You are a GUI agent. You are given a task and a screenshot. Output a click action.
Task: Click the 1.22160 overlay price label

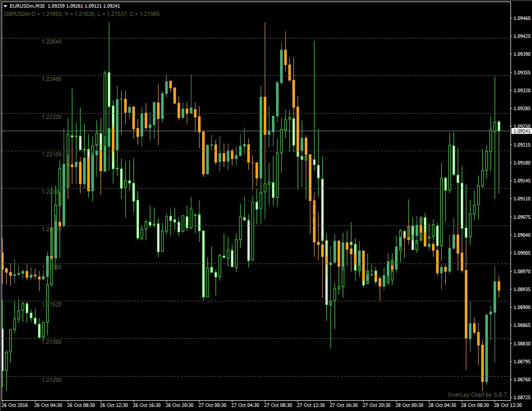click(x=51, y=154)
